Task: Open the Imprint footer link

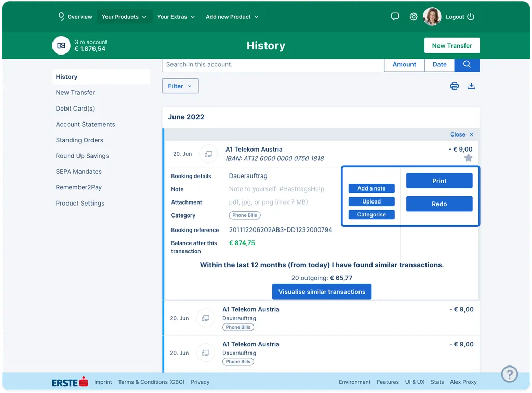Action: tap(103, 382)
